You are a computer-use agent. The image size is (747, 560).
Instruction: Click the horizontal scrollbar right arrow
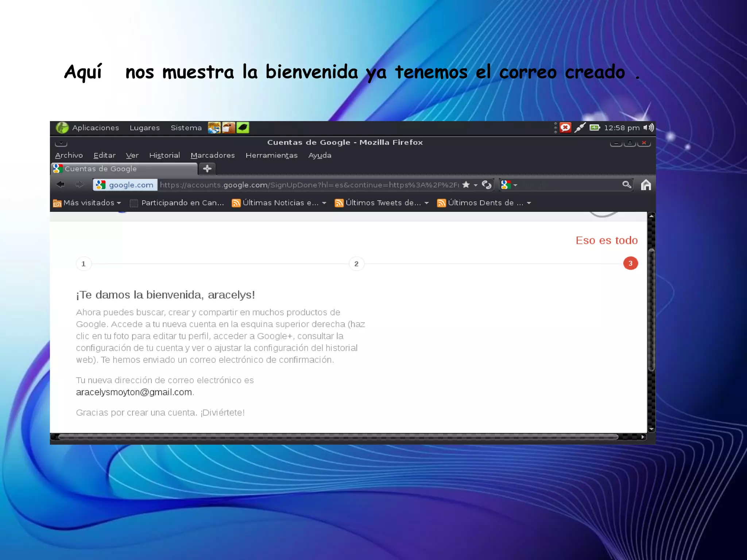pos(643,437)
